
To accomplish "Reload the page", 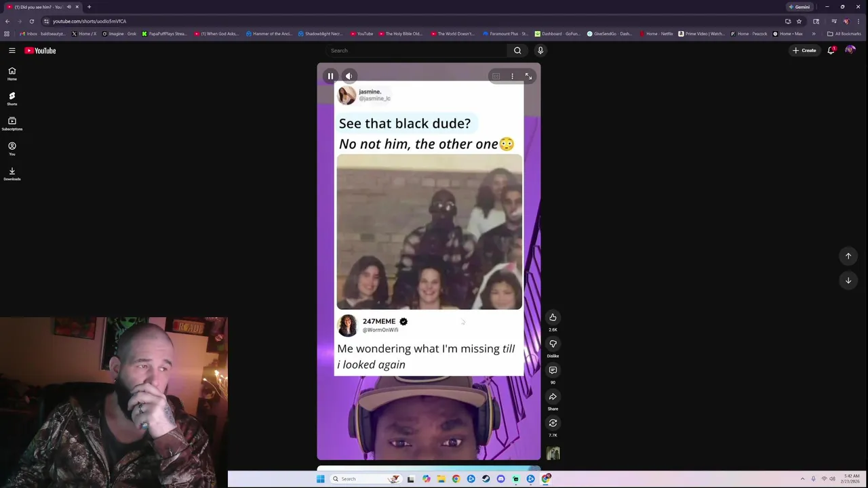I will coord(31,21).
